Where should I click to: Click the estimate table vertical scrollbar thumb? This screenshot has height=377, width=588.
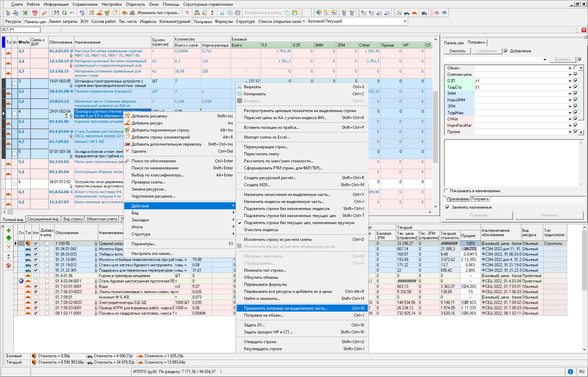pyautogui.click(x=436, y=127)
